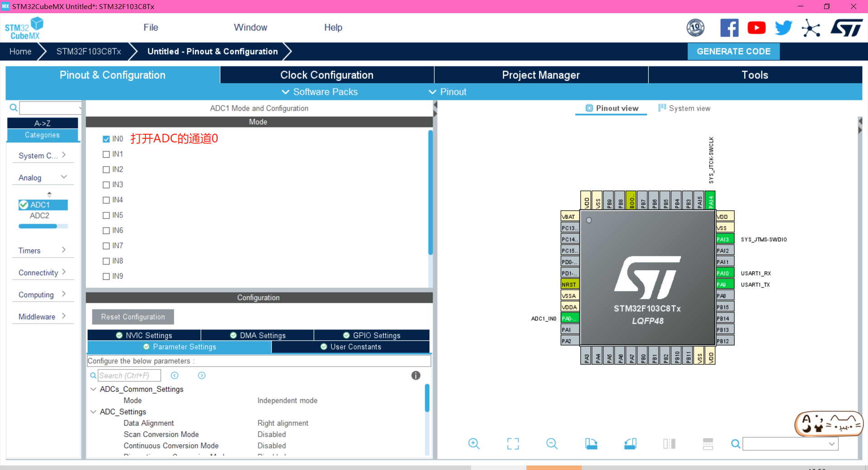Viewport: 868px width, 470px height.
Task: Toggle split view icon under pinout
Action: tap(669, 444)
